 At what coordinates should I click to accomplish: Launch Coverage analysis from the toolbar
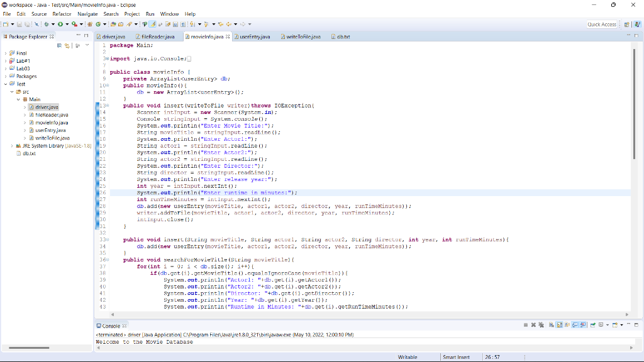[x=74, y=24]
